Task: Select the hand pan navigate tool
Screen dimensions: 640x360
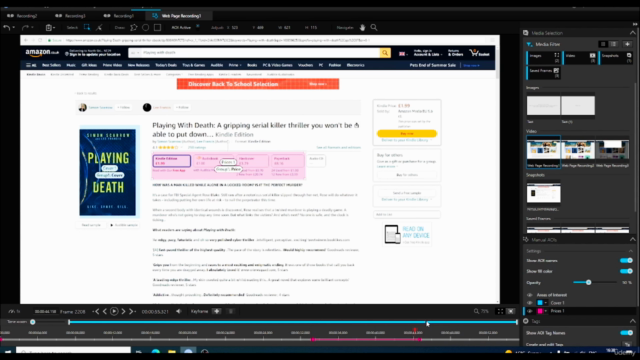Action: pos(362,28)
